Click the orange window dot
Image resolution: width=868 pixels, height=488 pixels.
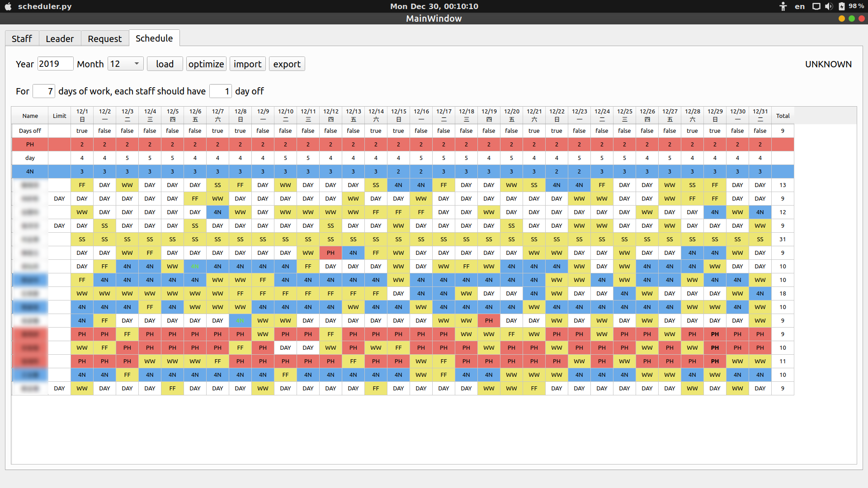841,19
